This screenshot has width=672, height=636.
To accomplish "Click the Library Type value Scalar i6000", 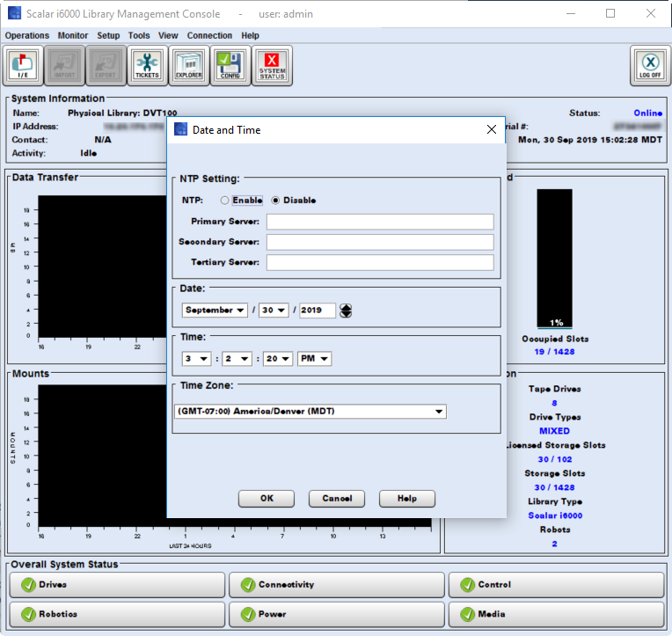I will point(555,515).
